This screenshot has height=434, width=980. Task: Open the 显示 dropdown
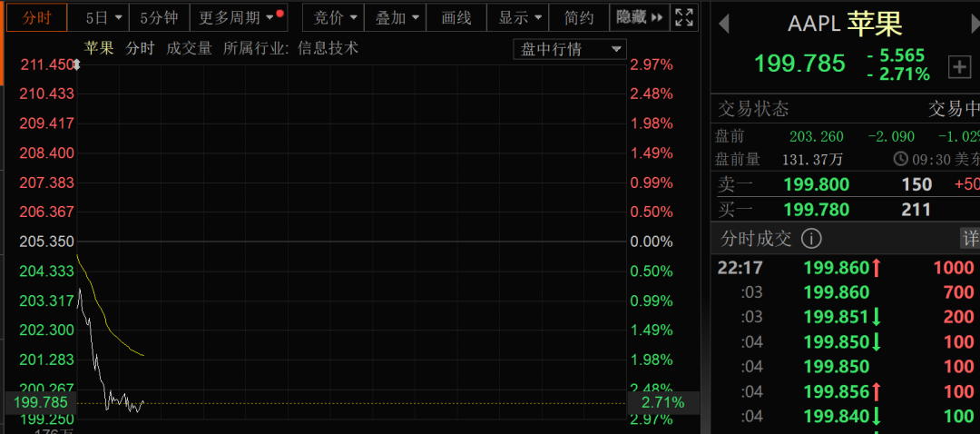pyautogui.click(x=519, y=18)
